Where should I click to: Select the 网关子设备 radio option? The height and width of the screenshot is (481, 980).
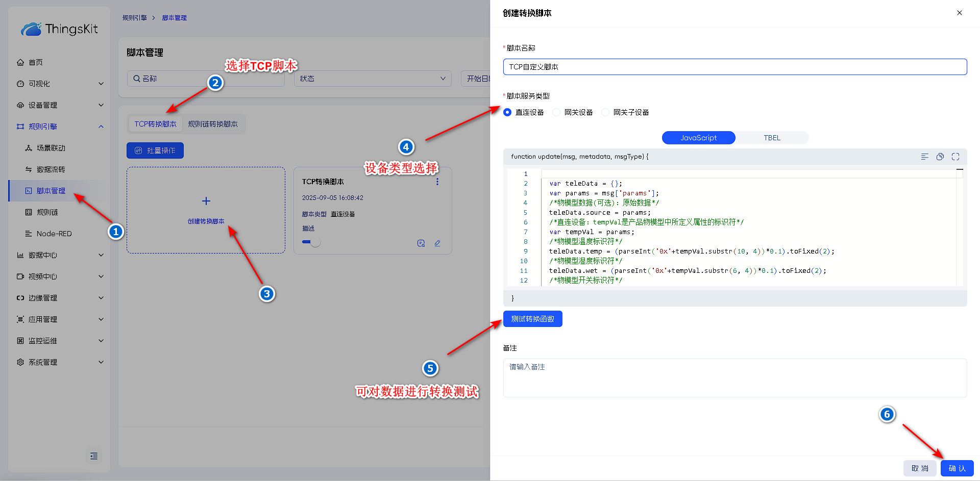(x=605, y=112)
